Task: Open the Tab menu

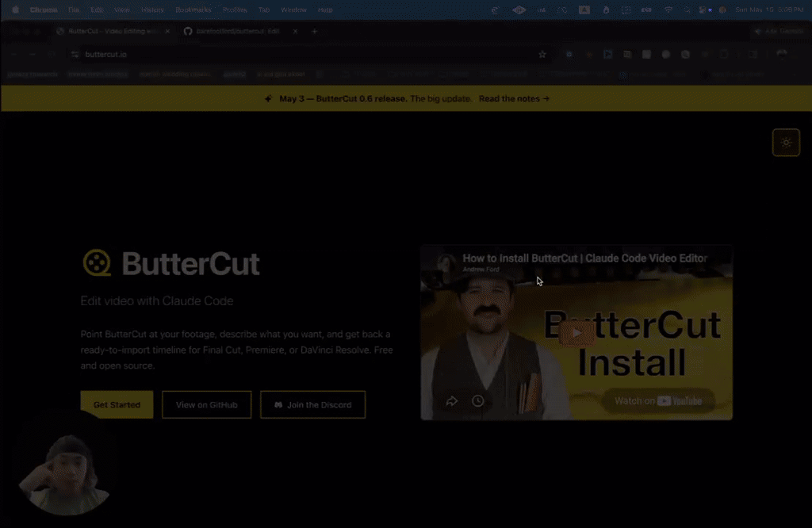Action: click(264, 10)
